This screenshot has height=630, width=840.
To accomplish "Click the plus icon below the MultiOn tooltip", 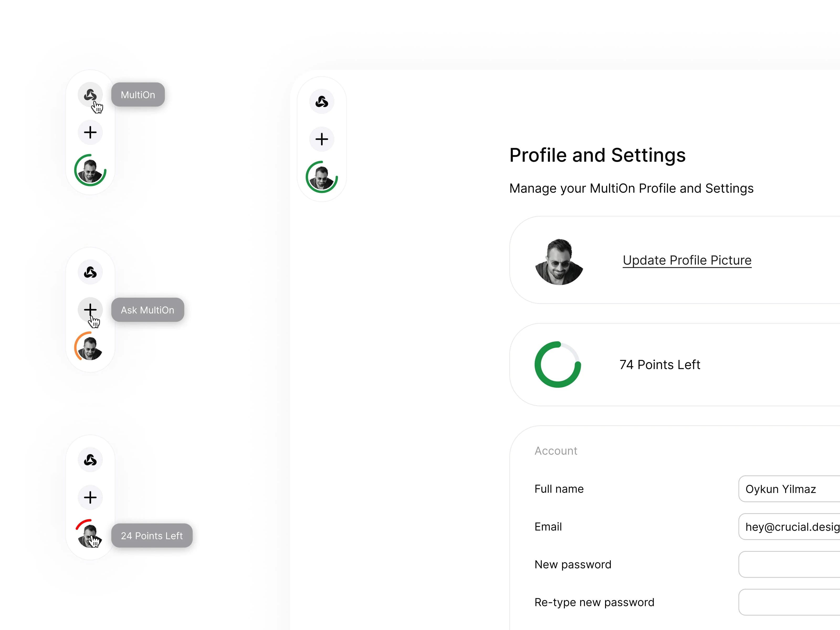I will (x=90, y=133).
